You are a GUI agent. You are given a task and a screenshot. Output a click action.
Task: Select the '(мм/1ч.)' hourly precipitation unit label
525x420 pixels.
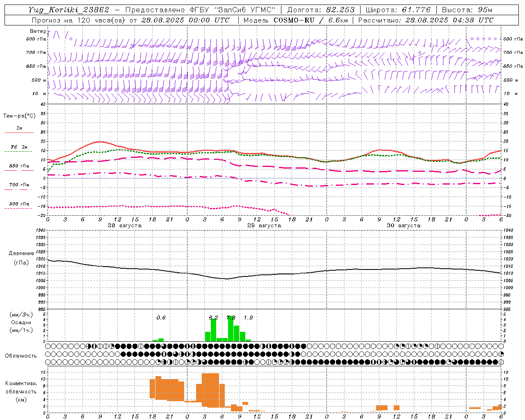tap(21, 330)
